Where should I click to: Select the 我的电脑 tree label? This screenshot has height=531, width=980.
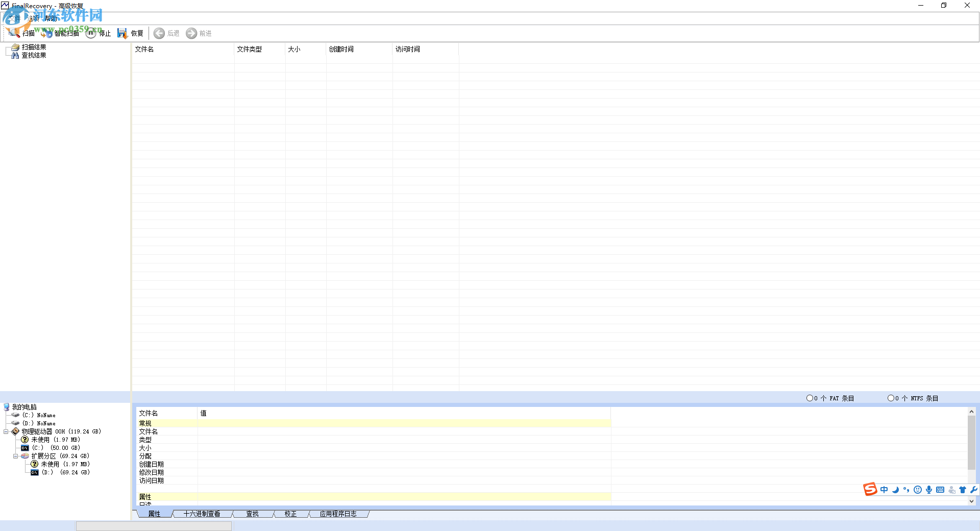click(24, 407)
